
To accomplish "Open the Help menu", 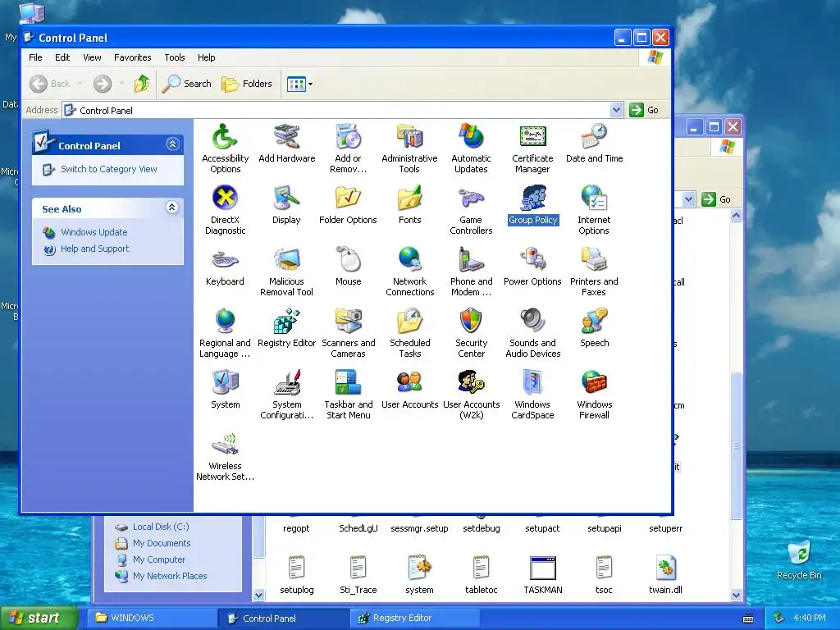I will pos(206,57).
